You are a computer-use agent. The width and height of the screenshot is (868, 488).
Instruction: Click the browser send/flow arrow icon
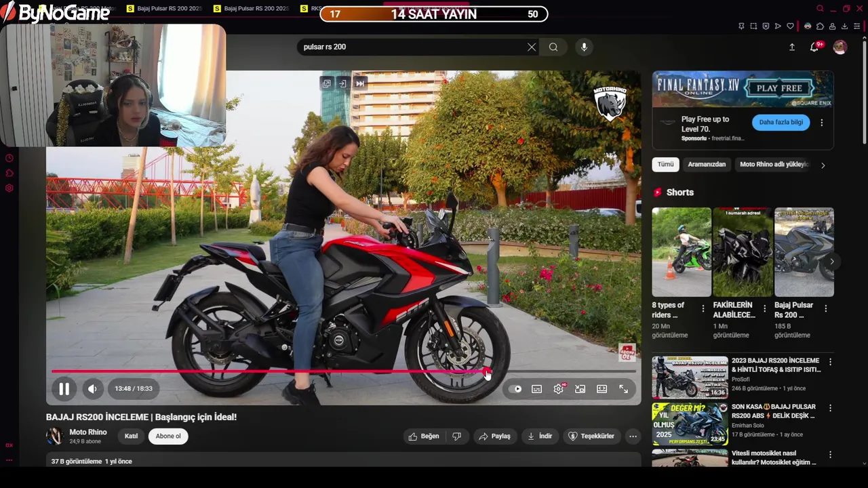[x=778, y=26]
